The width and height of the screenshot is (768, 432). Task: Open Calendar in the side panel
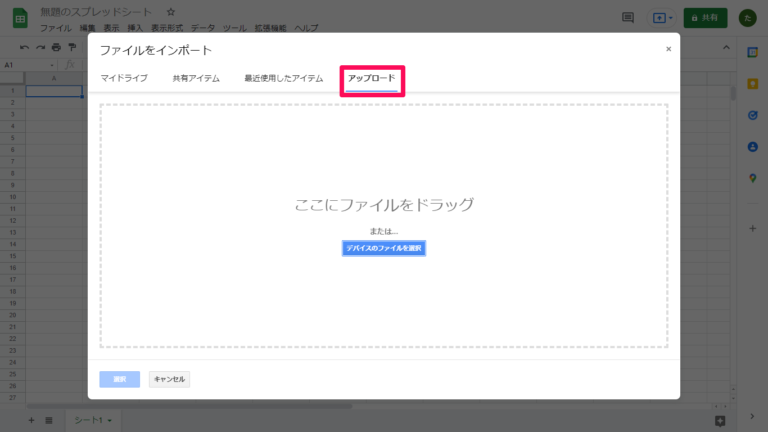[x=752, y=52]
